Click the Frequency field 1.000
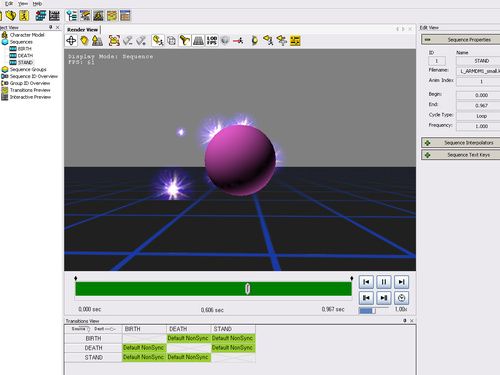The height and width of the screenshot is (375, 500). click(478, 126)
